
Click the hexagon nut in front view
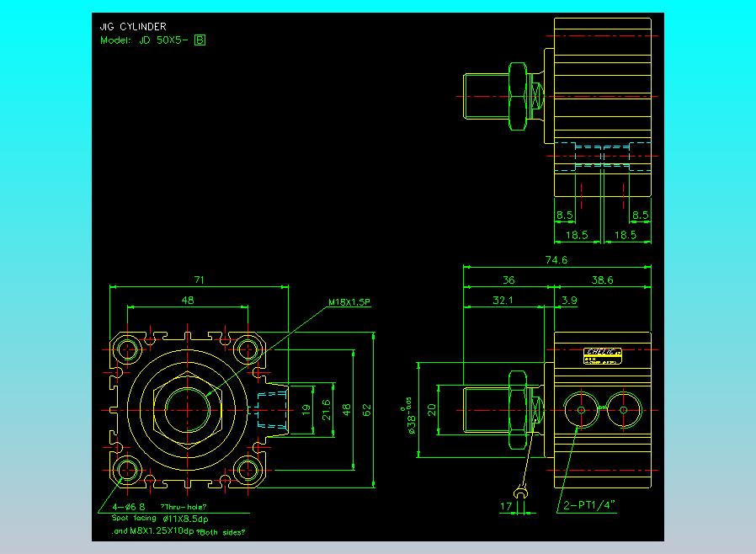point(188,410)
